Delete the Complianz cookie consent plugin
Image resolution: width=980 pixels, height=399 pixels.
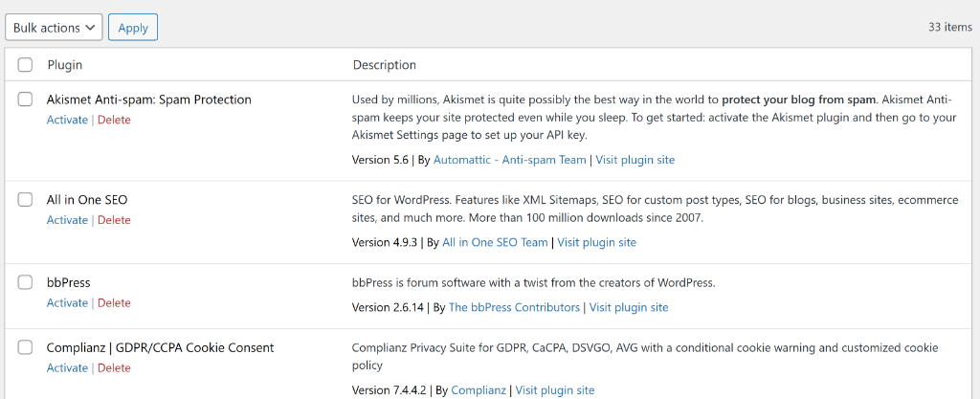(x=114, y=367)
